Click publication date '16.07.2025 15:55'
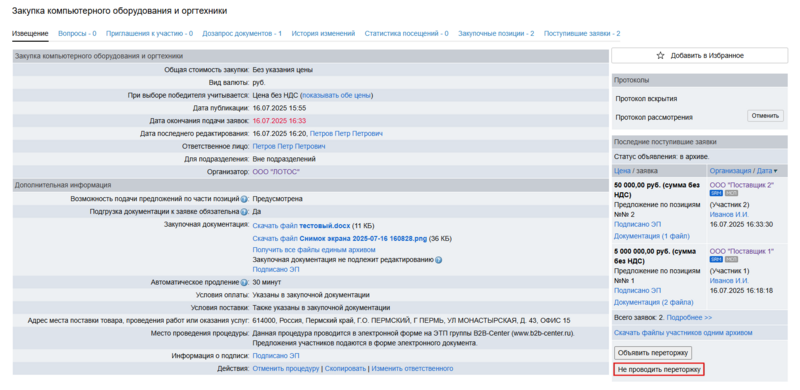The width and height of the screenshot is (800, 390). [279, 108]
